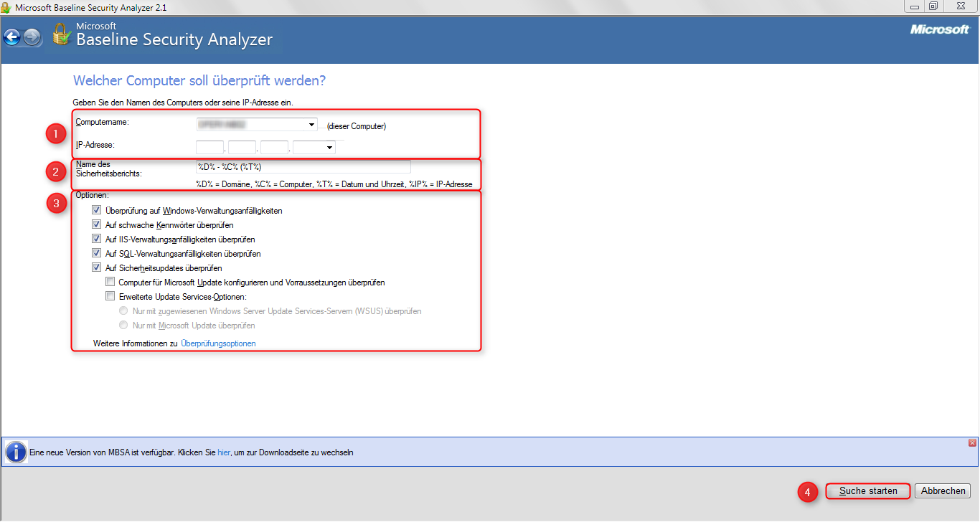Viewport: 980px width, 522px height.
Task: Enable Erweiterte Update Services-Optionen checkbox
Action: [x=110, y=297]
